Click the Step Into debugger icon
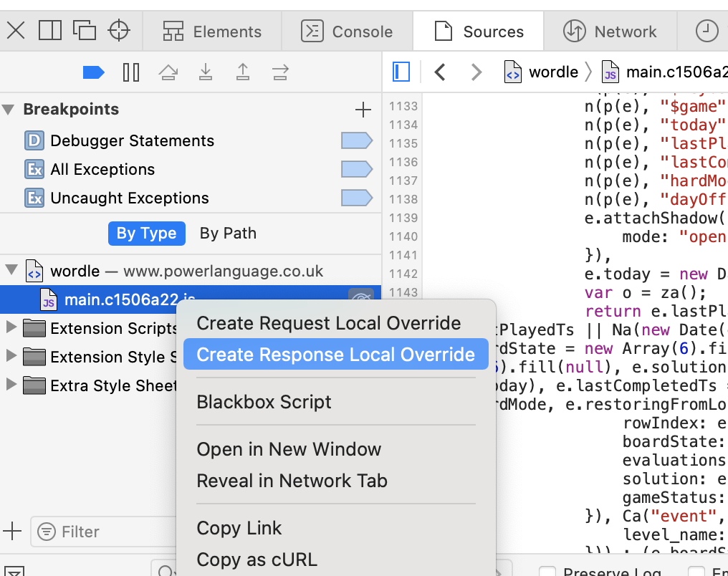Screen dimensions: 728x576 [206, 72]
